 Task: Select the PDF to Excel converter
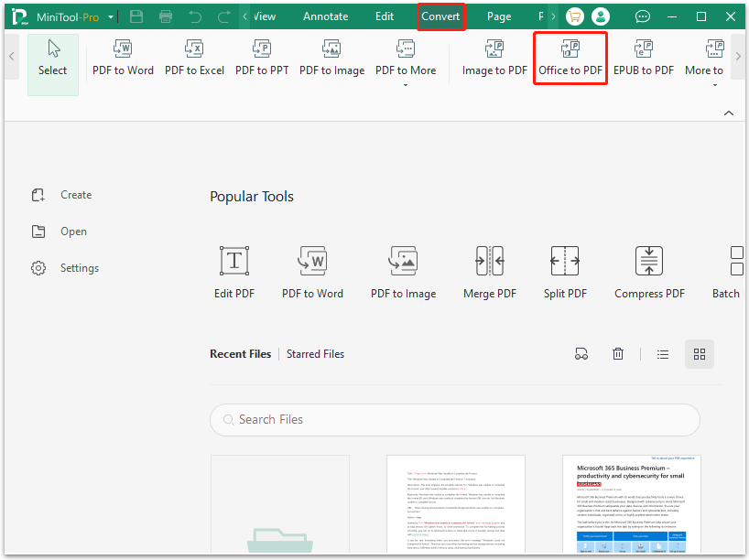[x=194, y=58]
